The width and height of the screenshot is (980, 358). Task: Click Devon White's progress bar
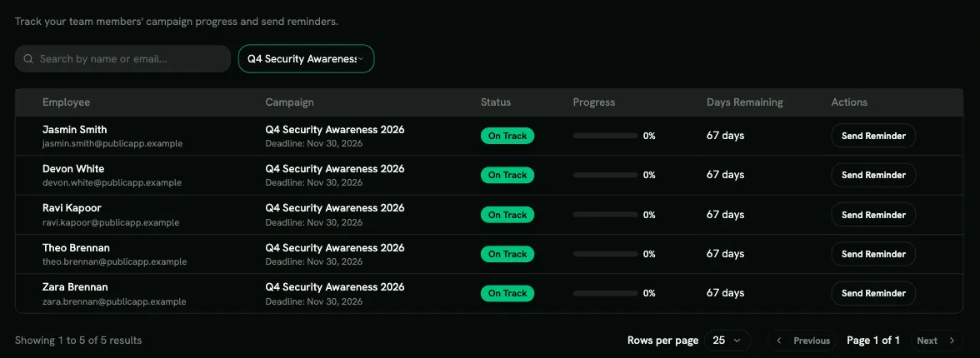[x=605, y=175]
